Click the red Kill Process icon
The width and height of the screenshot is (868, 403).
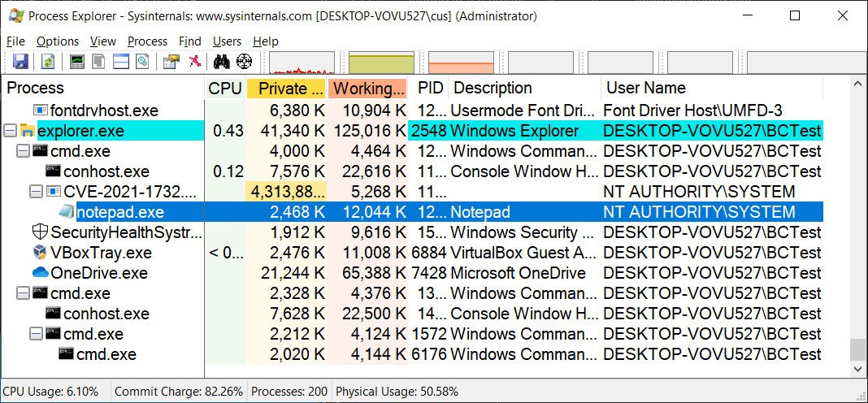tap(195, 62)
